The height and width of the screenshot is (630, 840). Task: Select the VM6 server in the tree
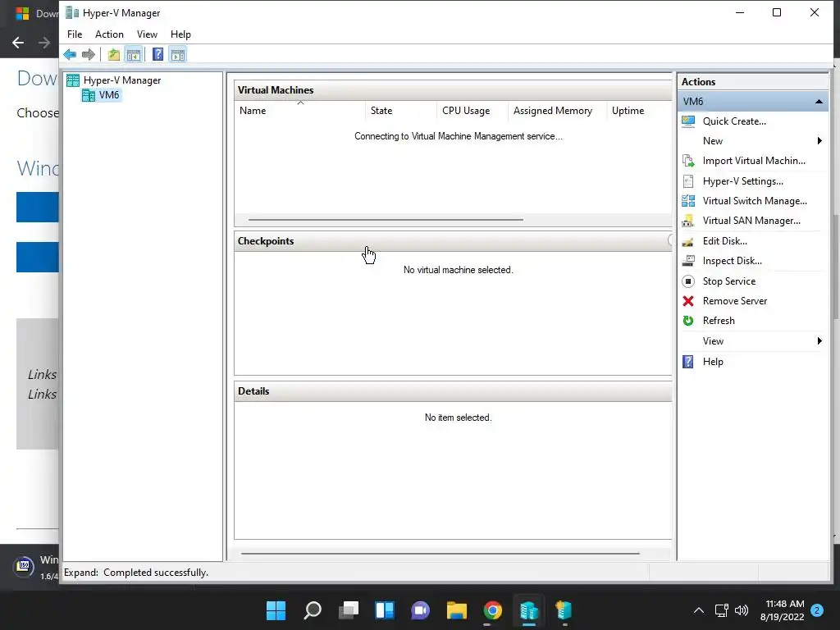(x=109, y=95)
